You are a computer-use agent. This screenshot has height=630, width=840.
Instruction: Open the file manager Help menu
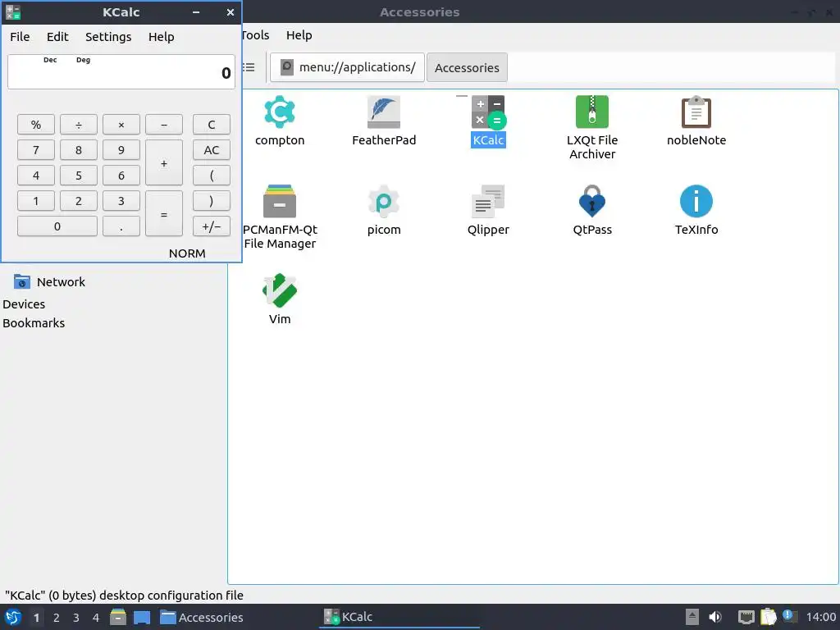[299, 35]
